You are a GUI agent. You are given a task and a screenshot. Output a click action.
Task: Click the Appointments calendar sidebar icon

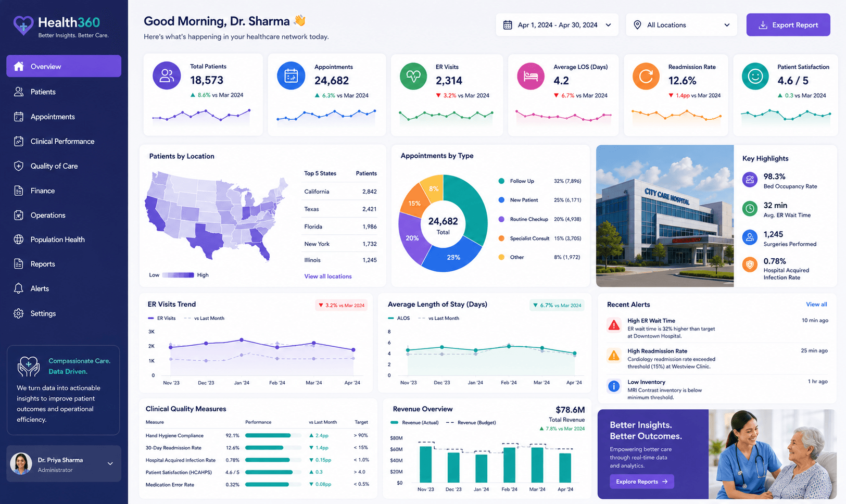(19, 117)
